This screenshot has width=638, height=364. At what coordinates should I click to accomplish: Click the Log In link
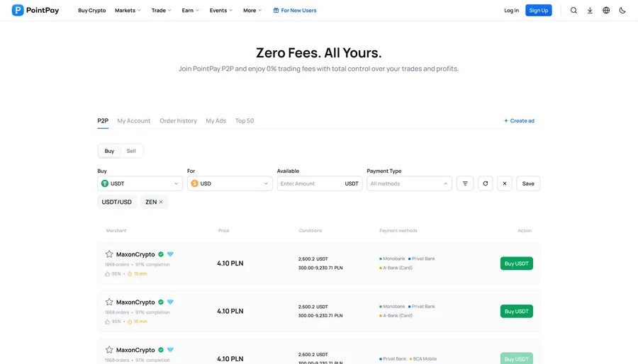[x=511, y=10]
